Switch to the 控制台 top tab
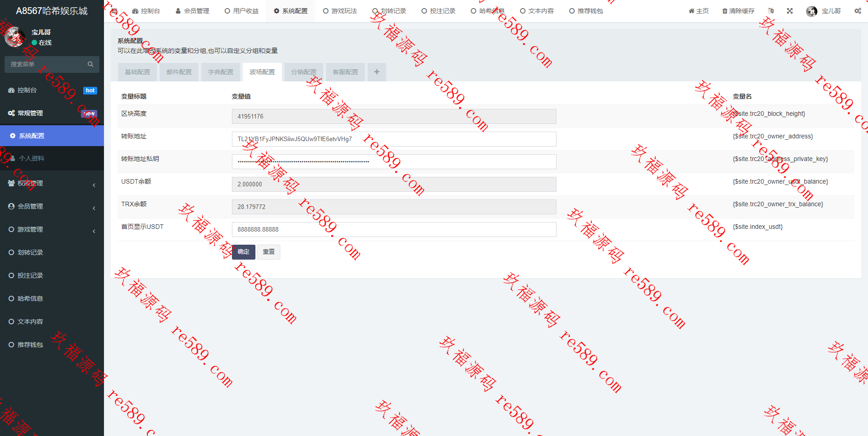The width and height of the screenshot is (868, 436). 146,11
